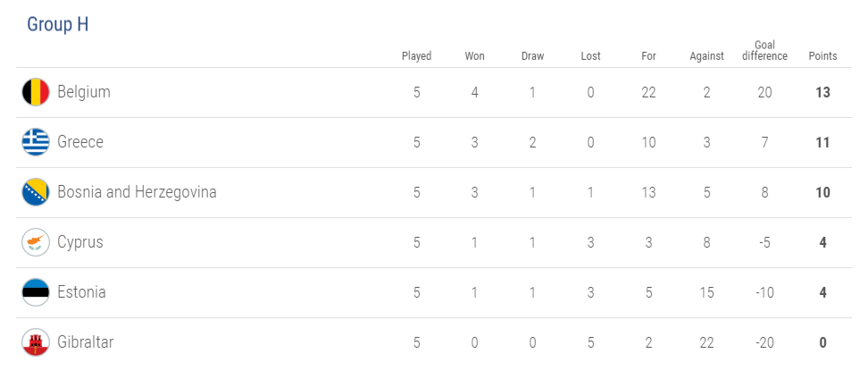Open the Greece team link

(80, 142)
